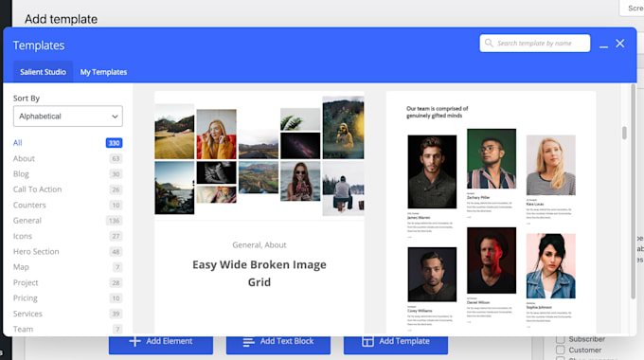This screenshot has height=360, width=644.
Task: Click the General, About category label
Action: [x=259, y=245]
